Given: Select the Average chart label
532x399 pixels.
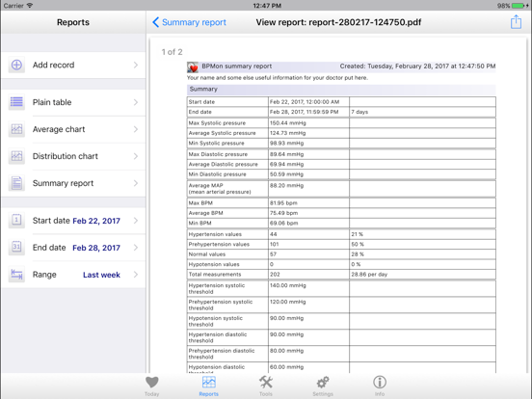Looking at the screenshot, I should 59,129.
